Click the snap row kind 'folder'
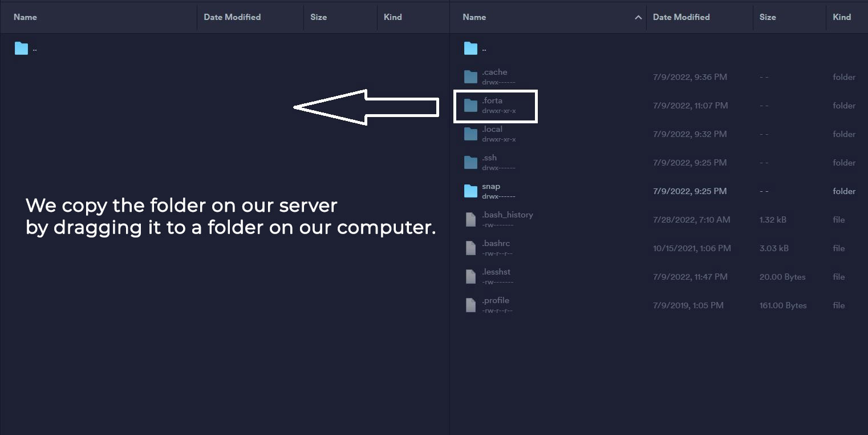The image size is (868, 435). coord(844,191)
